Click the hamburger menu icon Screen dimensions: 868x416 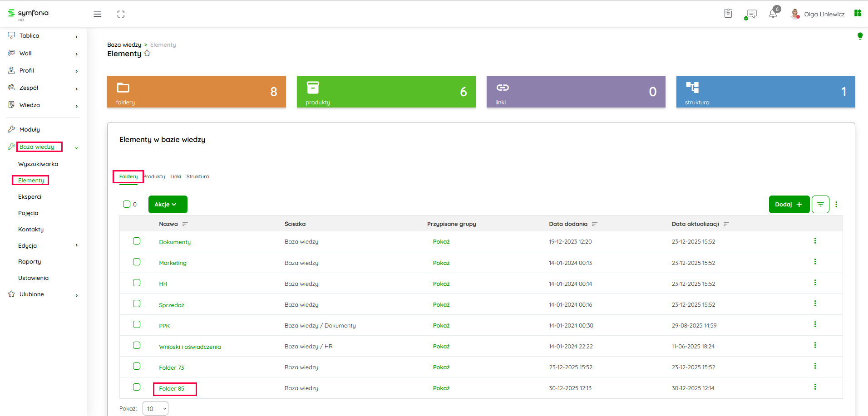(x=97, y=14)
